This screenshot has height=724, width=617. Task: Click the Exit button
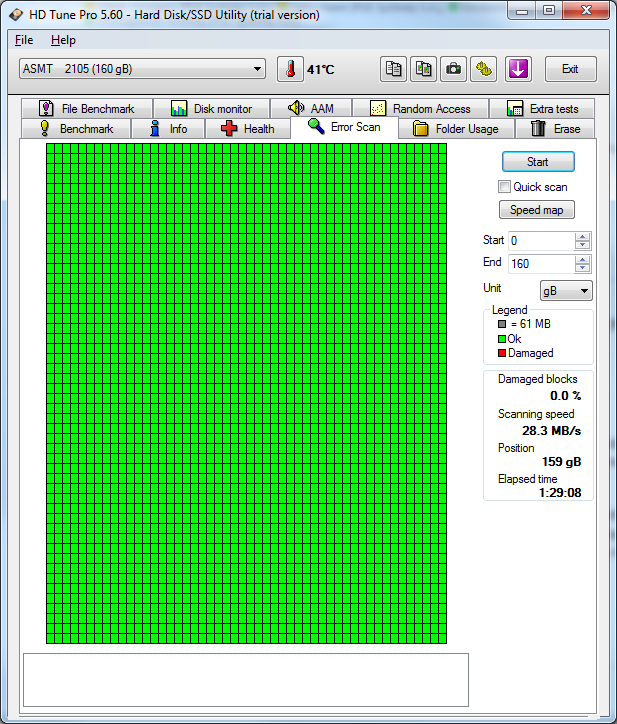click(571, 69)
